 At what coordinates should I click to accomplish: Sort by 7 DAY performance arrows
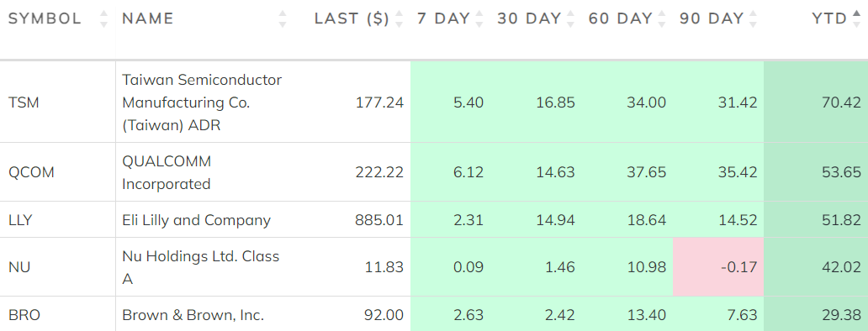(479, 19)
